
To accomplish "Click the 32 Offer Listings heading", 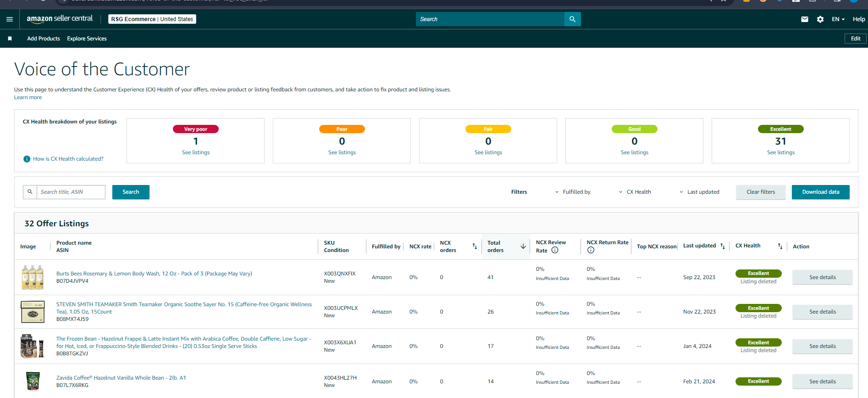I will pyautogui.click(x=57, y=224).
